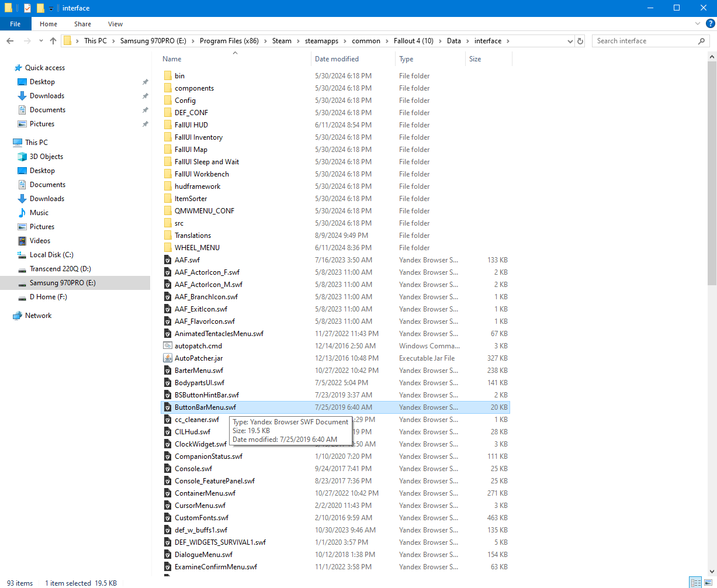Viewport: 717px width, 588px height.
Task: Open the View ribbon tab
Action: click(115, 24)
